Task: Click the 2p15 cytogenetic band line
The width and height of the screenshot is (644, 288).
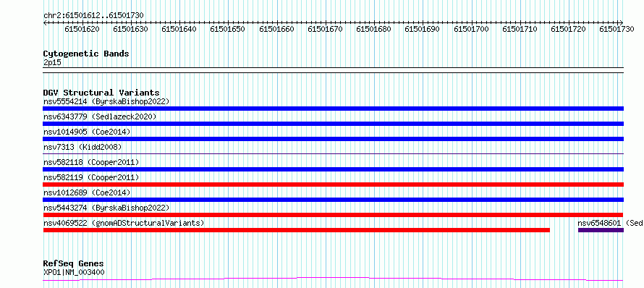Action: (333, 70)
